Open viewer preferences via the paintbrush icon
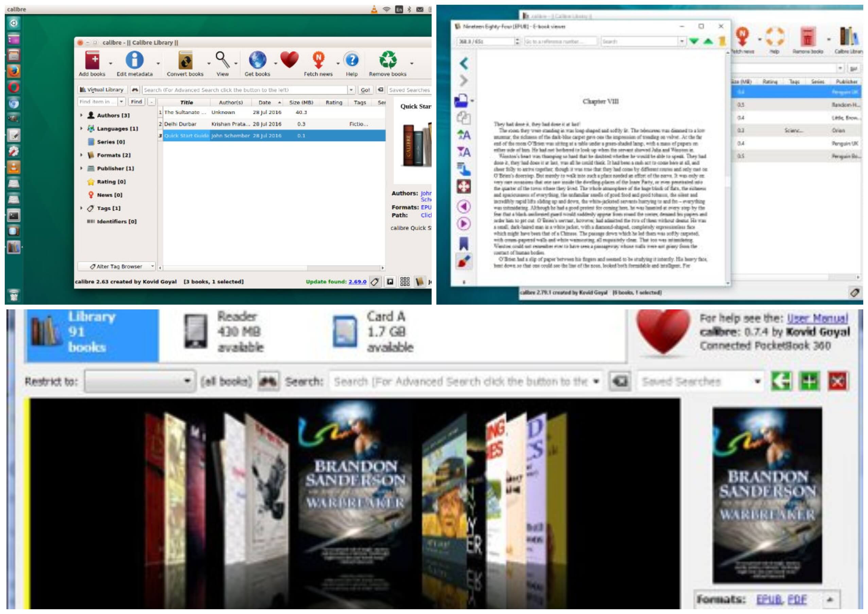The height and width of the screenshot is (614, 868). [464, 262]
